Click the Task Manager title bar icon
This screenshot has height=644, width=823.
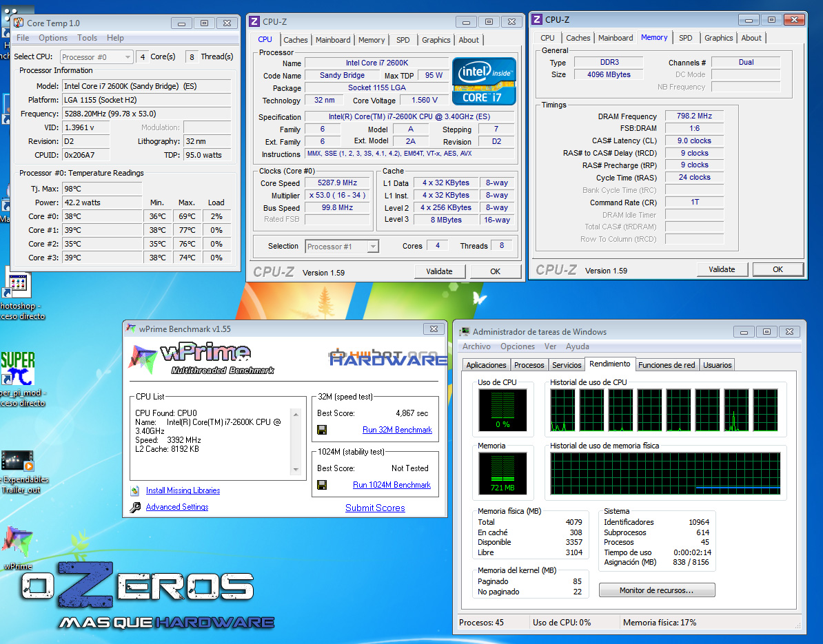pos(465,332)
